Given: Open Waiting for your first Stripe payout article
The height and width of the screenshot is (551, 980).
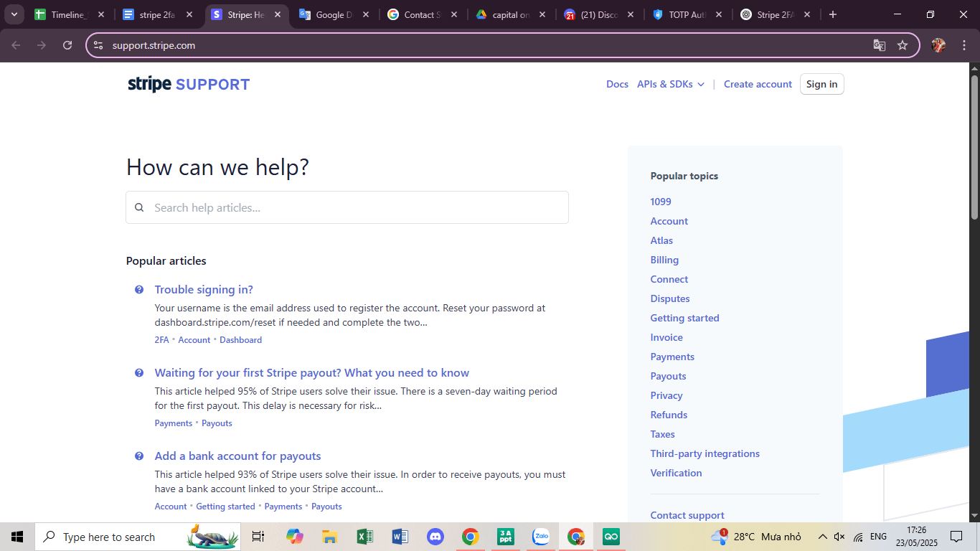Looking at the screenshot, I should pos(312,373).
